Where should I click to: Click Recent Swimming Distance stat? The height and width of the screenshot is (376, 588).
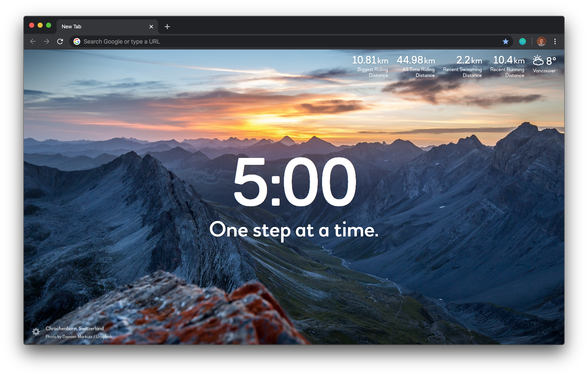point(463,66)
